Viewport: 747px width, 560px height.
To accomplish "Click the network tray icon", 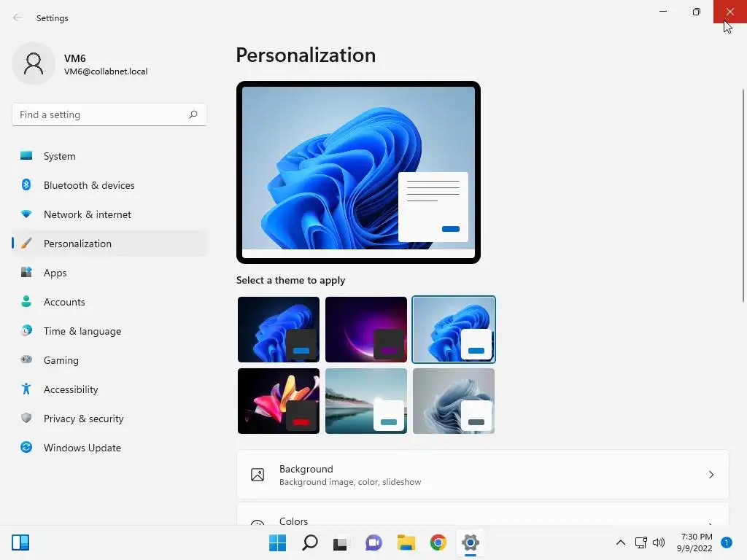I will [x=640, y=542].
